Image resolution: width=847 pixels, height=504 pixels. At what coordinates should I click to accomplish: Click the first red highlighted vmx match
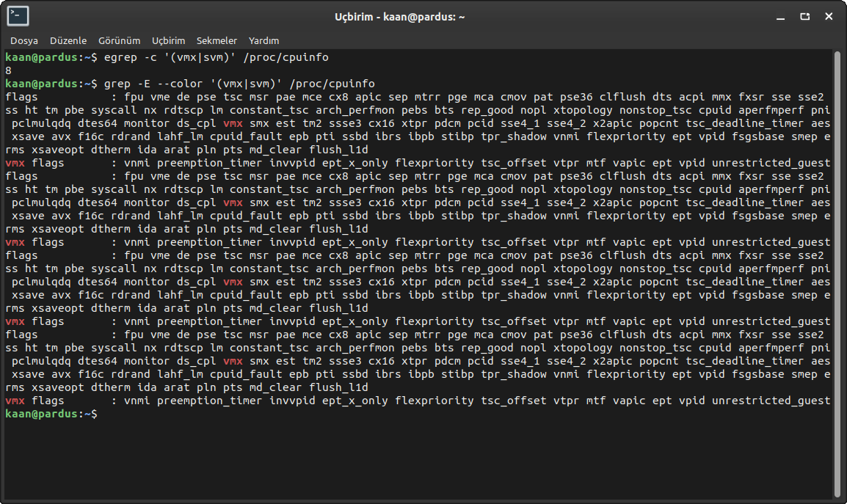(233, 123)
